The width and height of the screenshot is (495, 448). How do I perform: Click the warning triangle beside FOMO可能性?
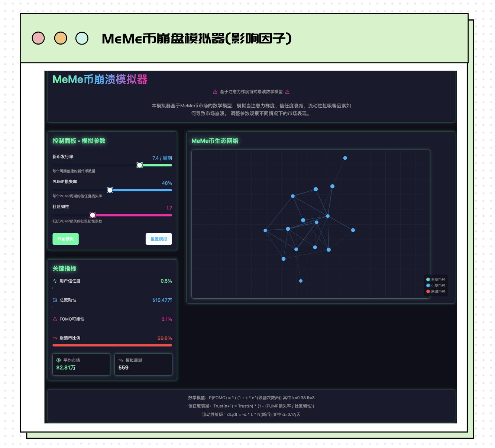point(55,319)
